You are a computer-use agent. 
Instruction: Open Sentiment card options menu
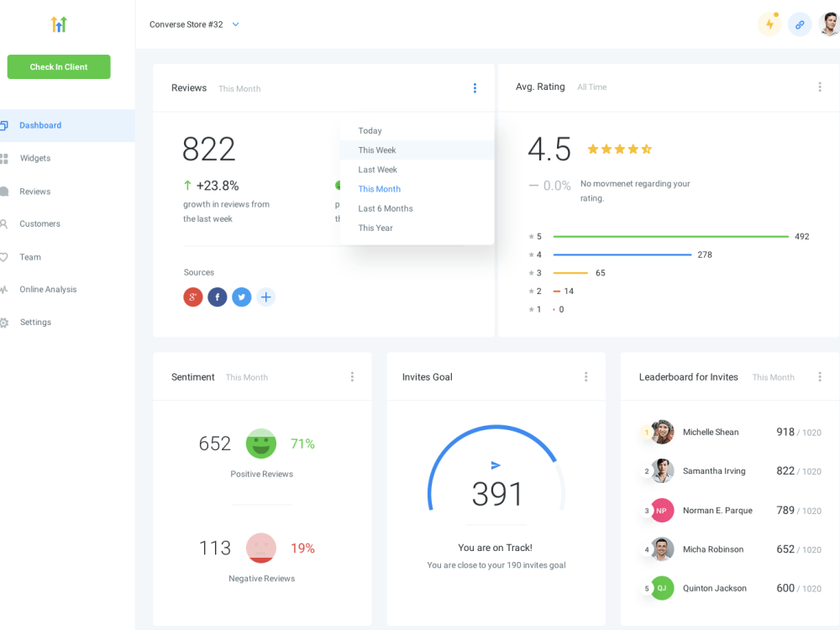(x=352, y=376)
